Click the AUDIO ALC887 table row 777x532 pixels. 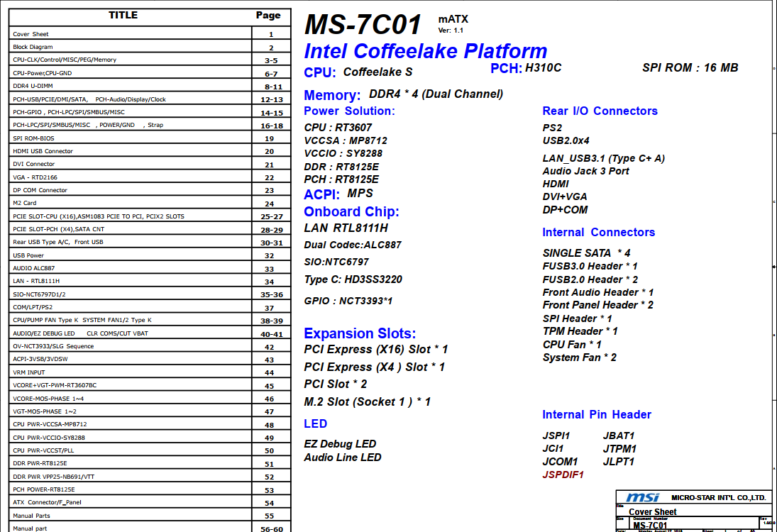pos(33,268)
